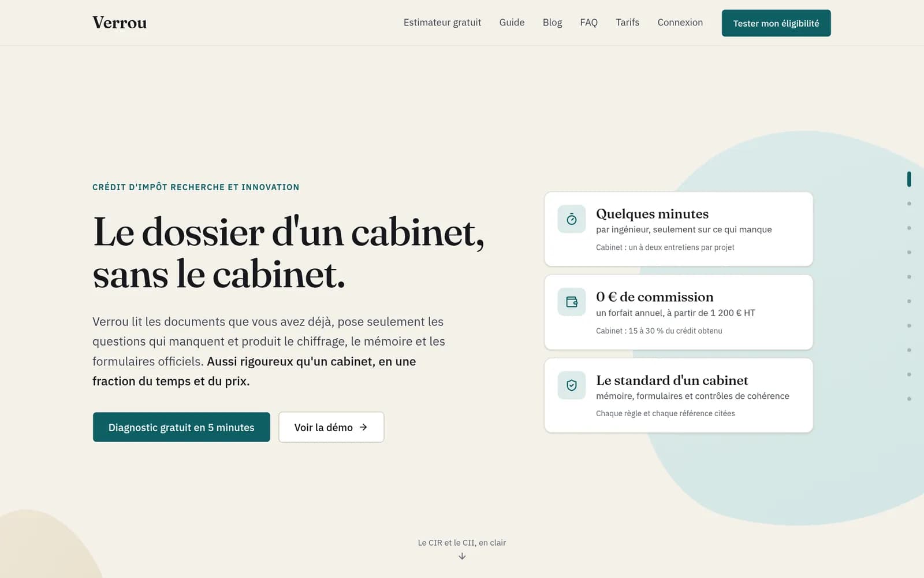
Task: Click 'par ingénieur, seulement sur ce qui manque'
Action: click(684, 229)
